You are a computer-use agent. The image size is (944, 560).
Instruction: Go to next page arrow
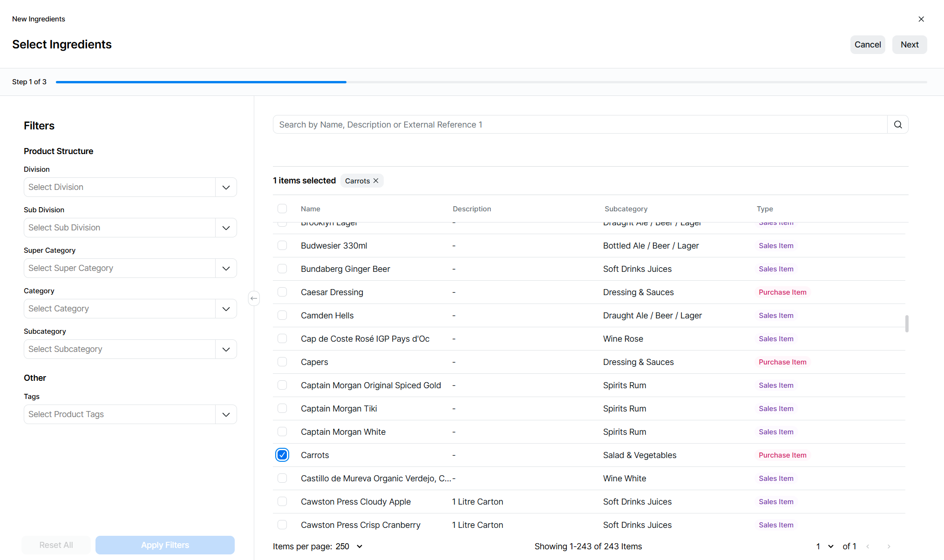889,547
